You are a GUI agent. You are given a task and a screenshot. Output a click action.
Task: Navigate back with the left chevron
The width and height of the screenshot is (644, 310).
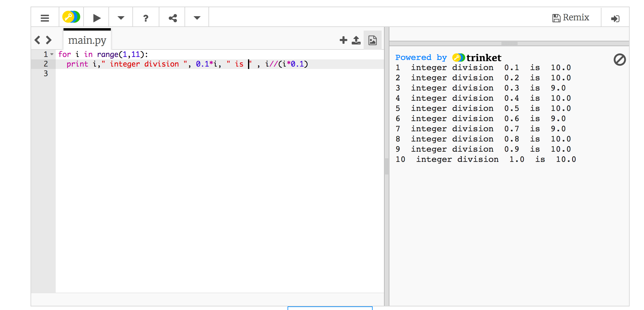click(x=38, y=40)
